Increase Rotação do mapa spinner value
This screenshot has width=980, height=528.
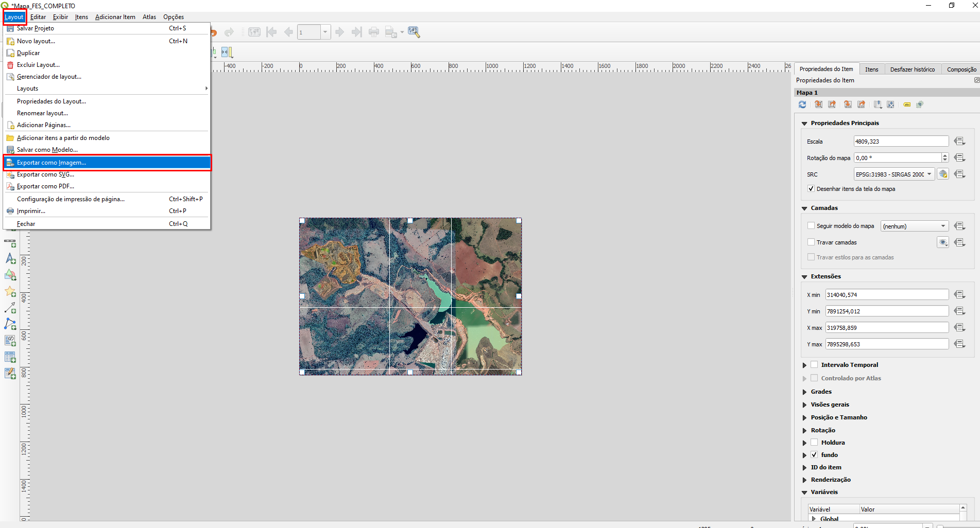click(945, 155)
